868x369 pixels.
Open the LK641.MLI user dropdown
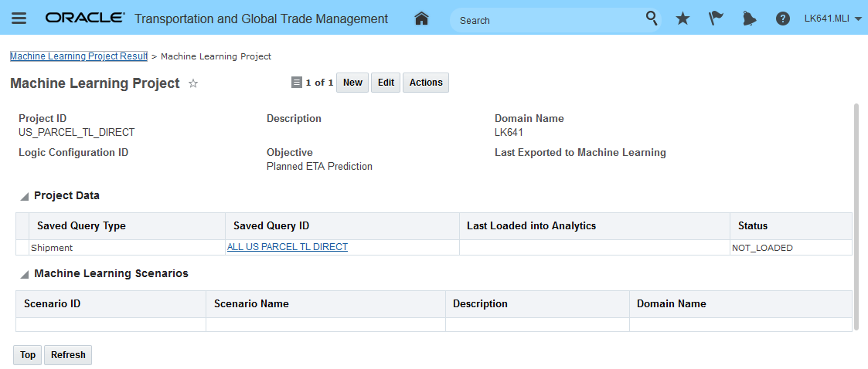(x=832, y=19)
